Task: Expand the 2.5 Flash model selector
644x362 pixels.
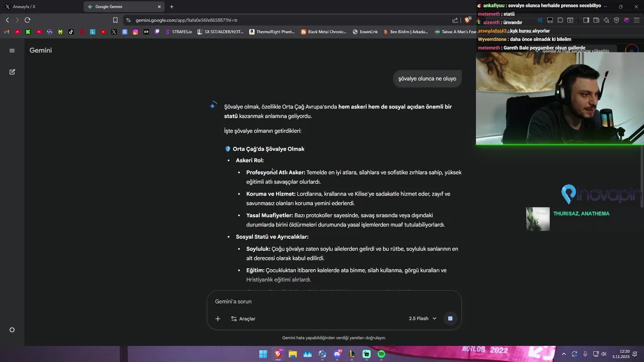Action: click(423, 318)
